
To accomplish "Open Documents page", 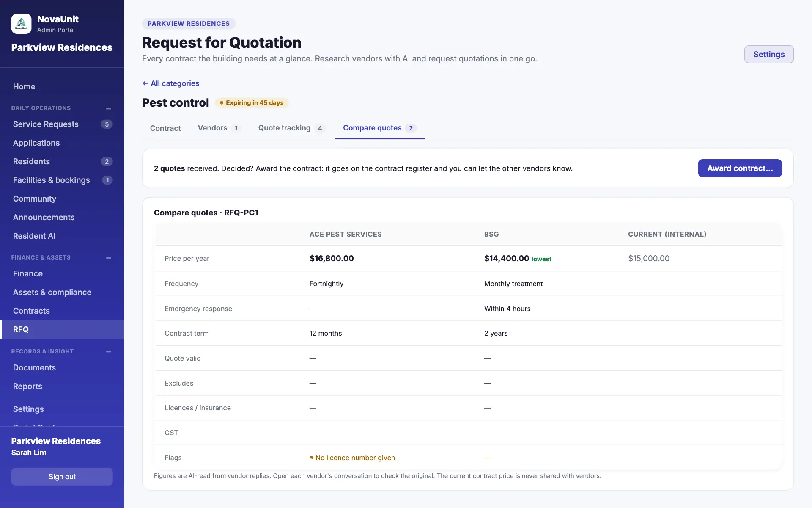I will pyautogui.click(x=62, y=367).
